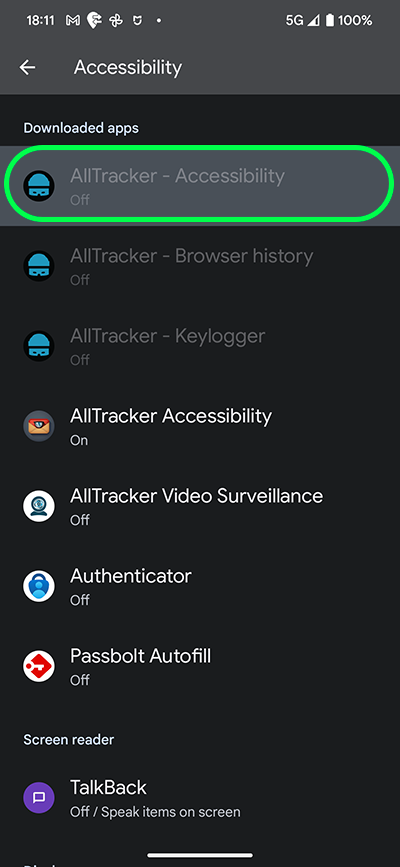400x867 pixels.
Task: Open the highlighted AllTracker - Accessibility icon
Action: pos(39,186)
